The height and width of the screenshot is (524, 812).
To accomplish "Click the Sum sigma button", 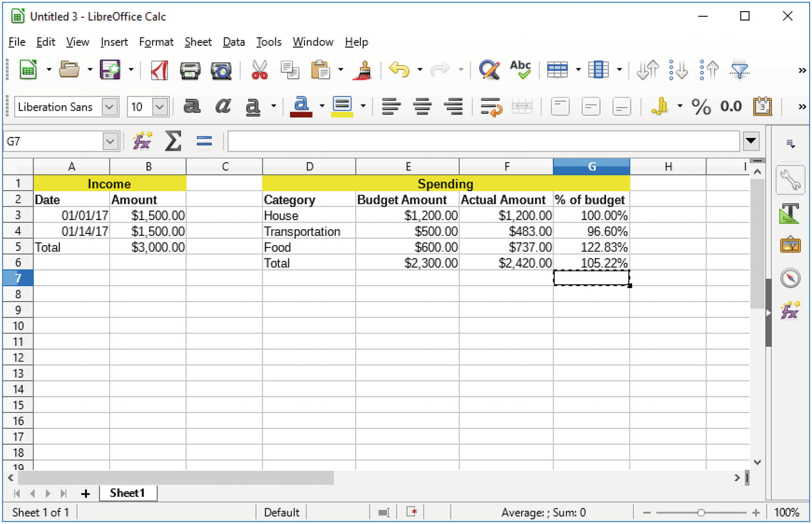I will (x=173, y=141).
